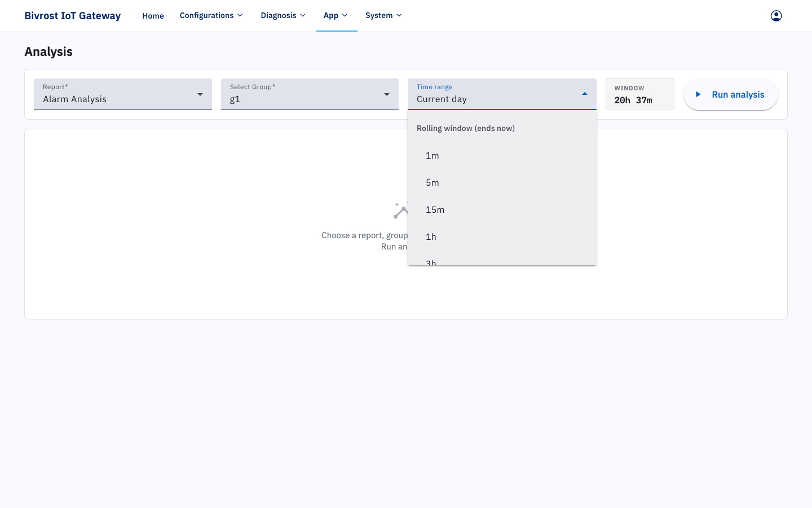Click the Configurations chevron arrow
The width and height of the screenshot is (812, 508).
240,15
